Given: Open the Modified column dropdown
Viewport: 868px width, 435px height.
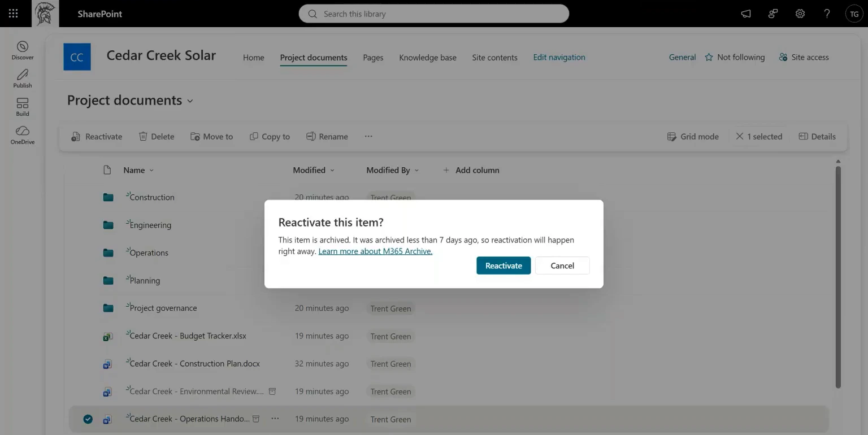Looking at the screenshot, I should (332, 171).
